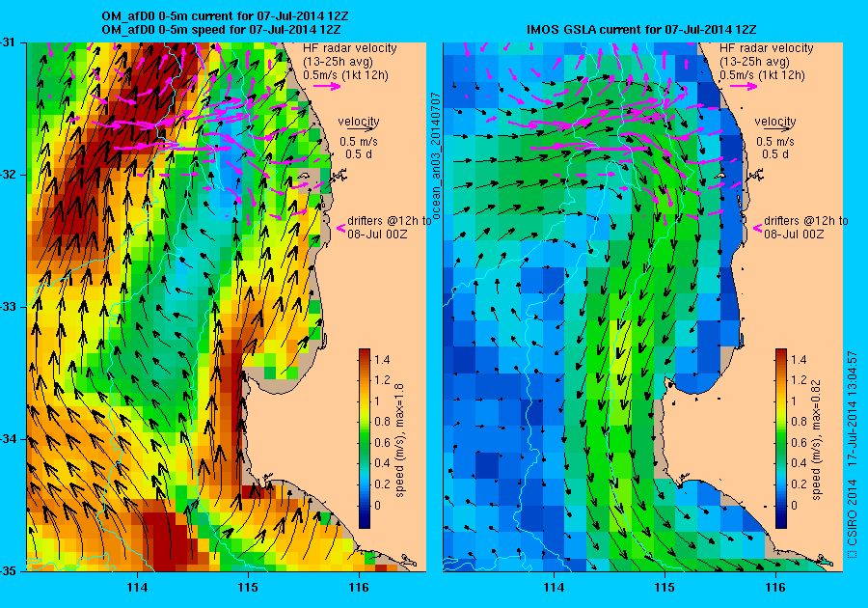Image resolution: width=868 pixels, height=608 pixels.
Task: Click the 0.6 tick on left color bar
Action: click(382, 442)
